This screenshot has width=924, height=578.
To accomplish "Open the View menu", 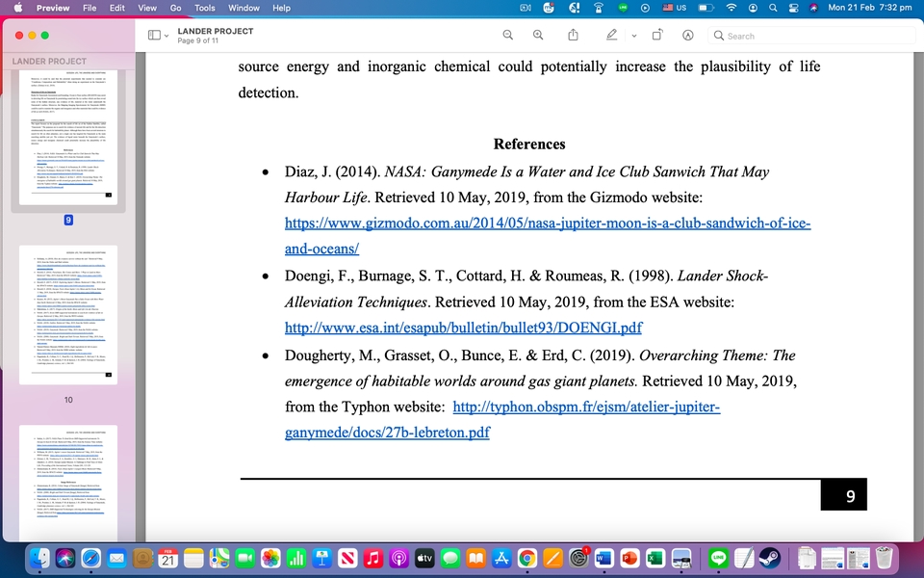I will (x=147, y=8).
